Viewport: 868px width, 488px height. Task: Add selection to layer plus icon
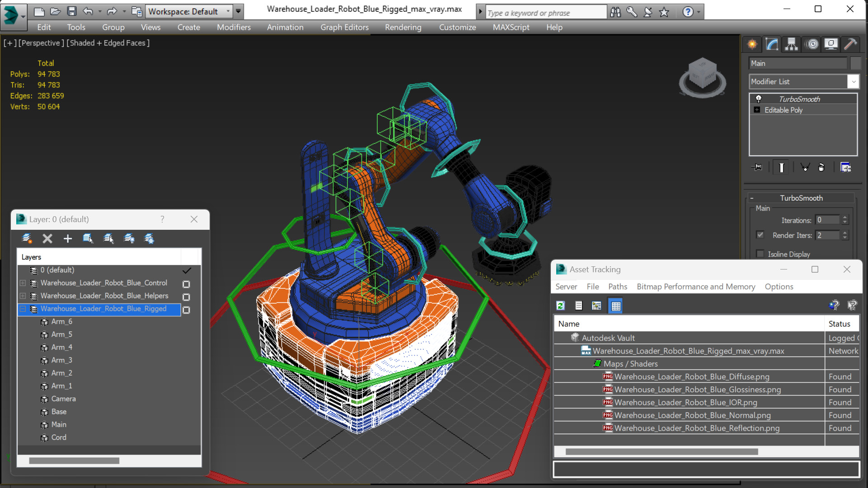(x=67, y=238)
